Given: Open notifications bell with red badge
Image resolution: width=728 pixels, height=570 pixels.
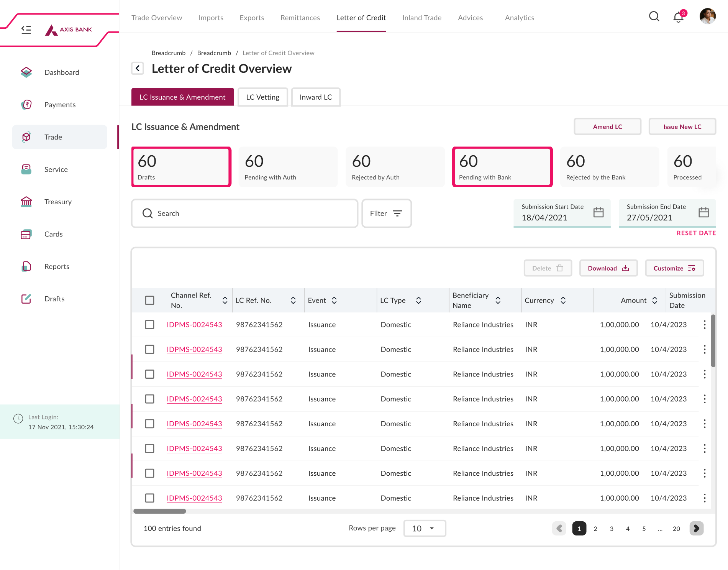Looking at the screenshot, I should pyautogui.click(x=678, y=17).
